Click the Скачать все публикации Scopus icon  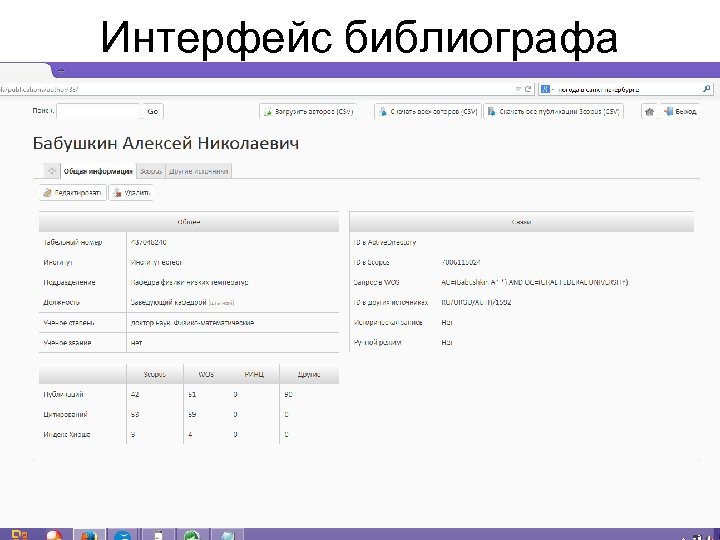point(491,112)
